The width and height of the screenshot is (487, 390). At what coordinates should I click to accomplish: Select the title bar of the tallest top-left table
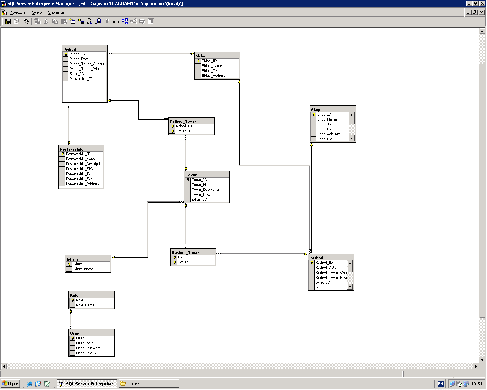[x=84, y=49]
